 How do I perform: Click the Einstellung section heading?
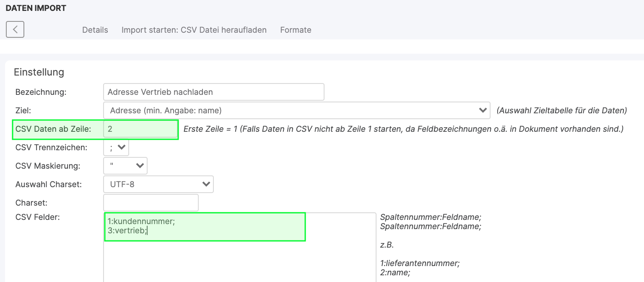pyautogui.click(x=39, y=72)
